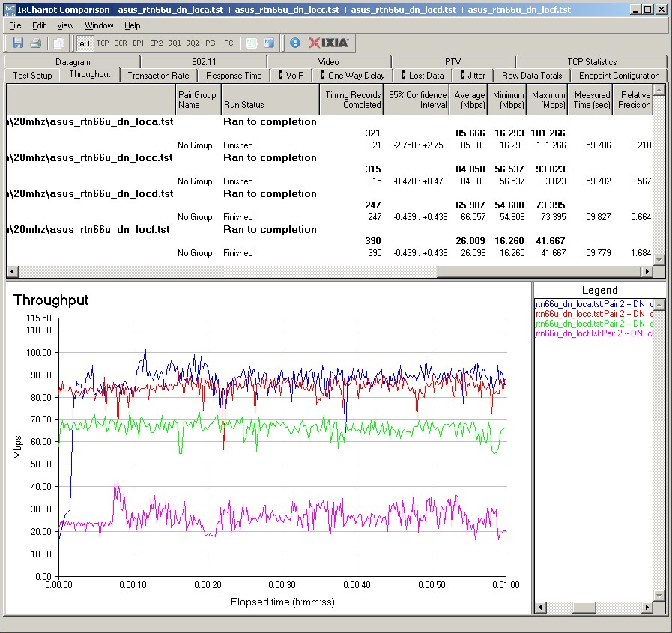This screenshot has height=633, width=672.
Task: Select the asus_rtn66u_dn_loca.tst row
Action: pos(330,121)
